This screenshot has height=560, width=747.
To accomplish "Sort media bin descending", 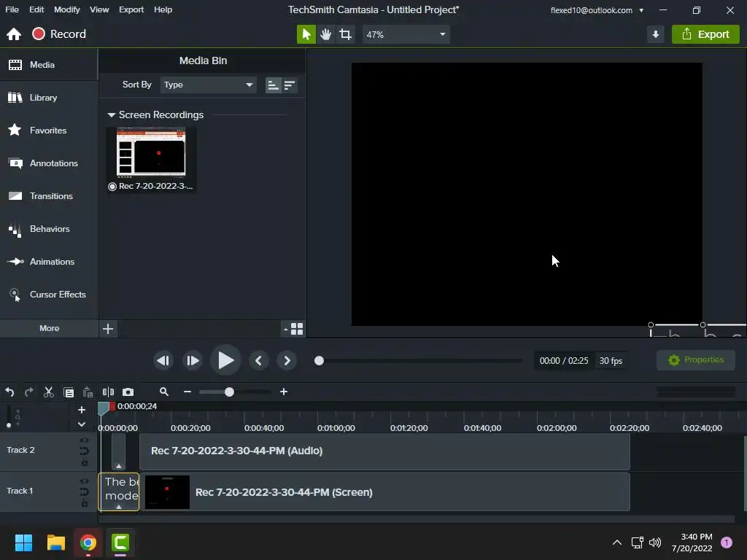I will pyautogui.click(x=290, y=85).
